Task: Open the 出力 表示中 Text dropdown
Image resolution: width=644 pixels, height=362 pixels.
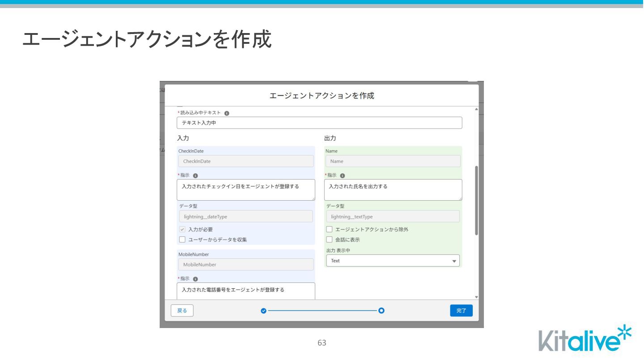Action: coord(393,261)
